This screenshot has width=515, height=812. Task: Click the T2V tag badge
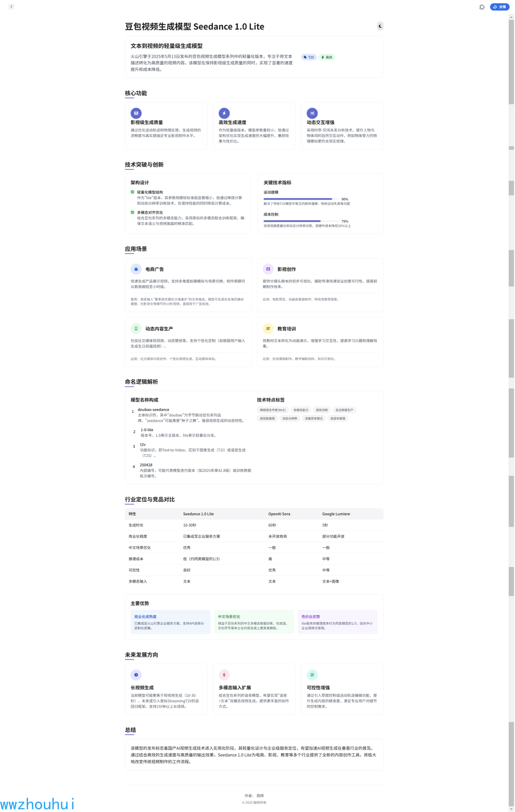[309, 57]
